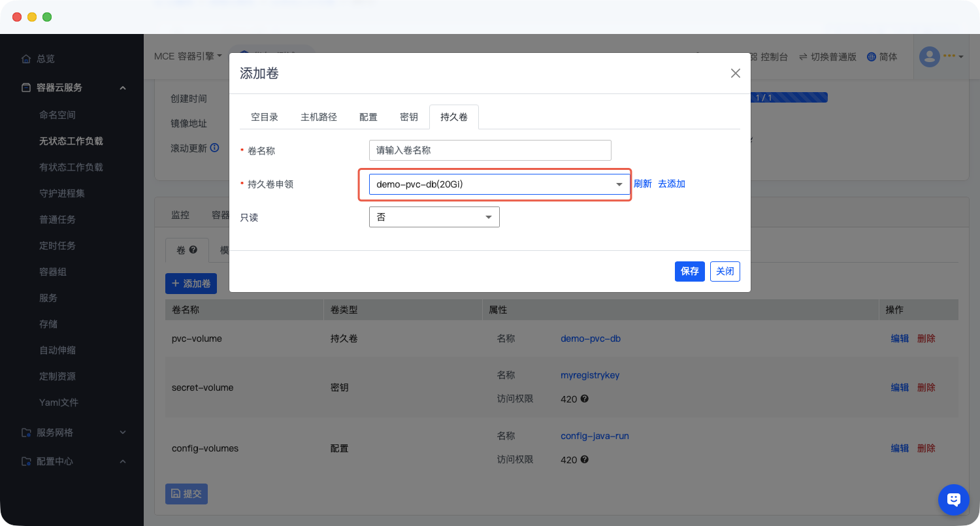Image resolution: width=980 pixels, height=526 pixels.
Task: Open the 只读 dropdown
Action: (434, 217)
